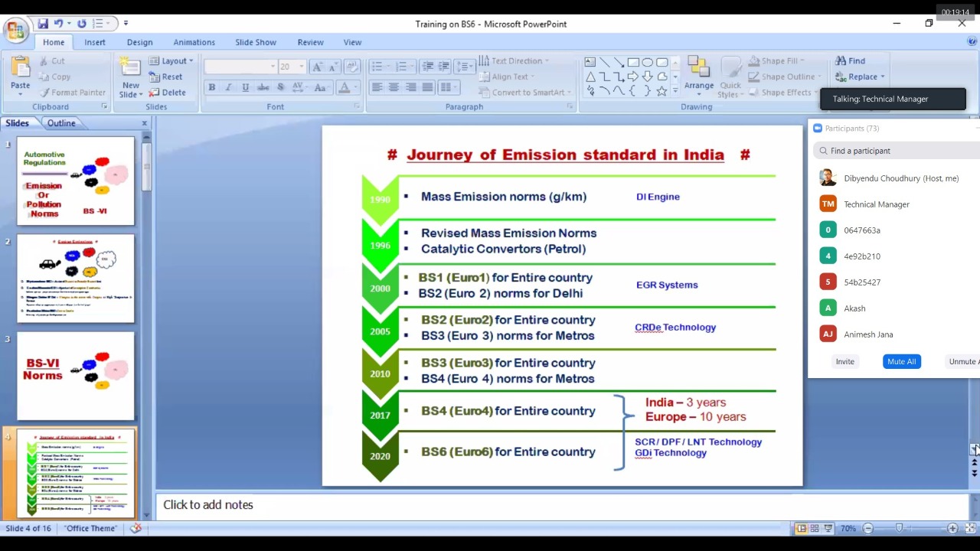Delete the selected slide
Viewport: 980px width, 551px height.
point(168,93)
